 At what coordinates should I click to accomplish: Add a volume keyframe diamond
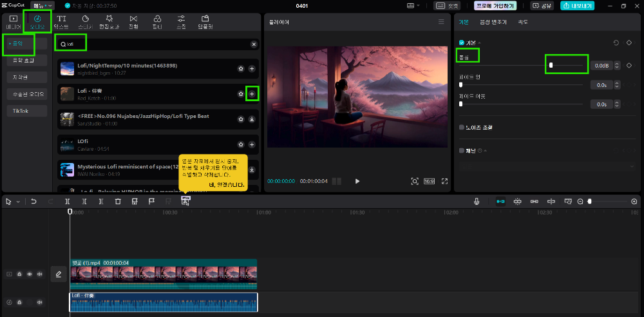click(629, 65)
